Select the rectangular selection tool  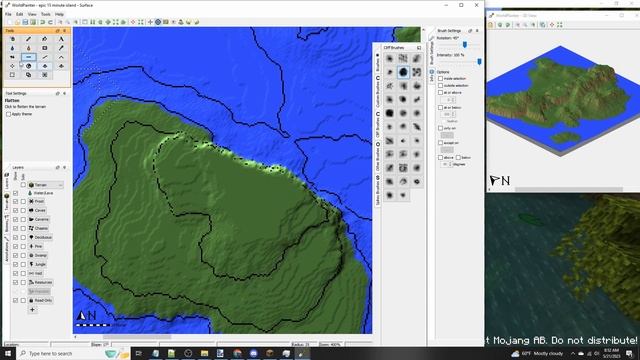(x=12, y=75)
